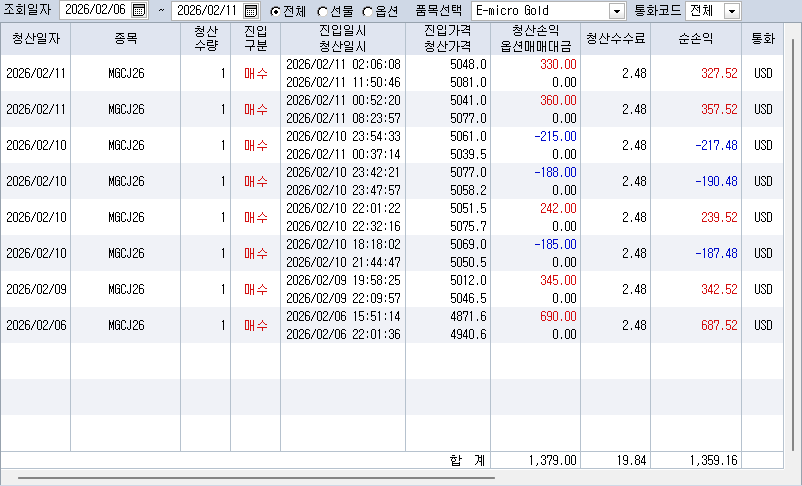Click the 진입구분 column header

point(256,38)
